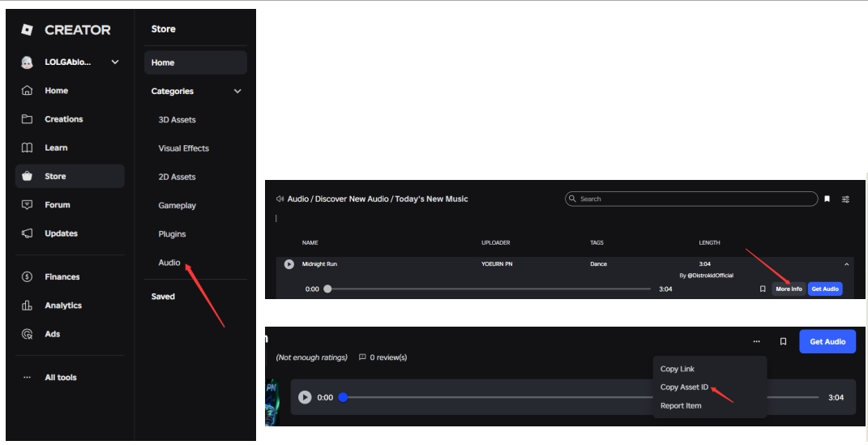Open the Creations section

point(64,119)
